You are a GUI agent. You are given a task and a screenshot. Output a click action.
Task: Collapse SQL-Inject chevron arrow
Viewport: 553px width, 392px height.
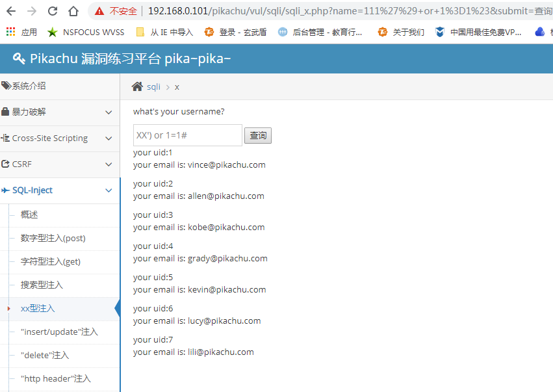(109, 190)
